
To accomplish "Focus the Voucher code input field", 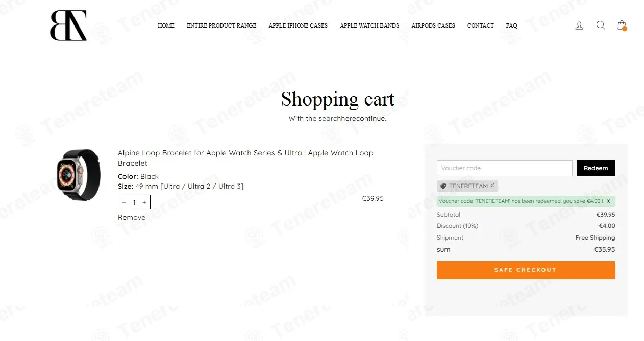I will tap(504, 168).
